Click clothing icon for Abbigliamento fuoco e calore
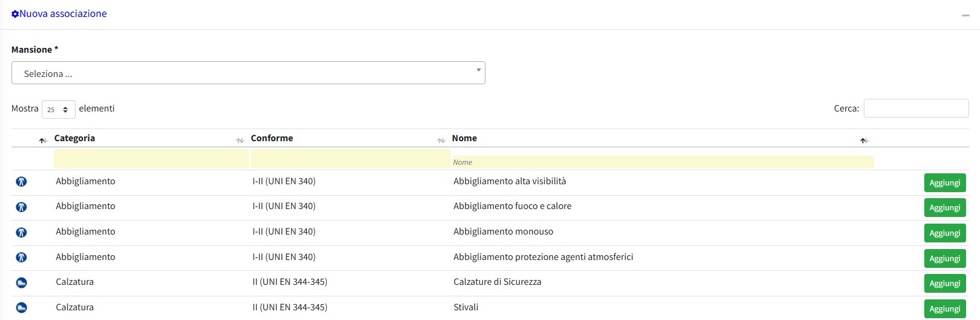The height and width of the screenshot is (320, 980). tap(21, 207)
